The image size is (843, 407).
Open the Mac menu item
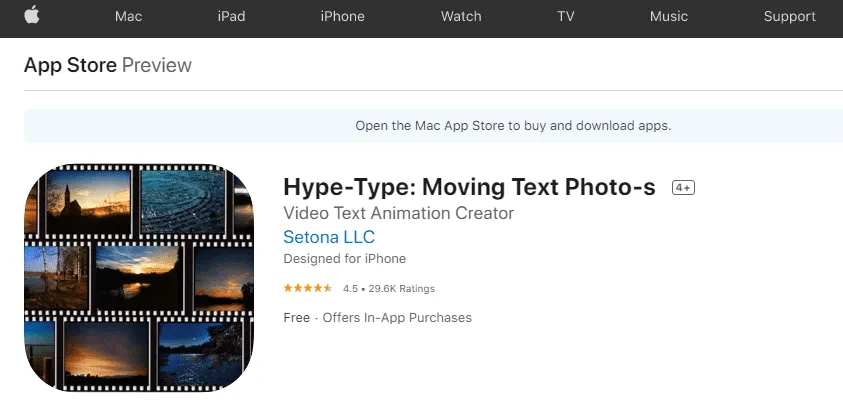129,16
